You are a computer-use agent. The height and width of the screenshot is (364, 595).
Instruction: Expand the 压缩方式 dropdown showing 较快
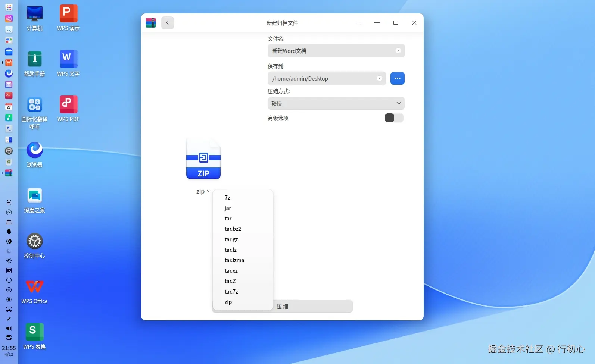point(336,103)
